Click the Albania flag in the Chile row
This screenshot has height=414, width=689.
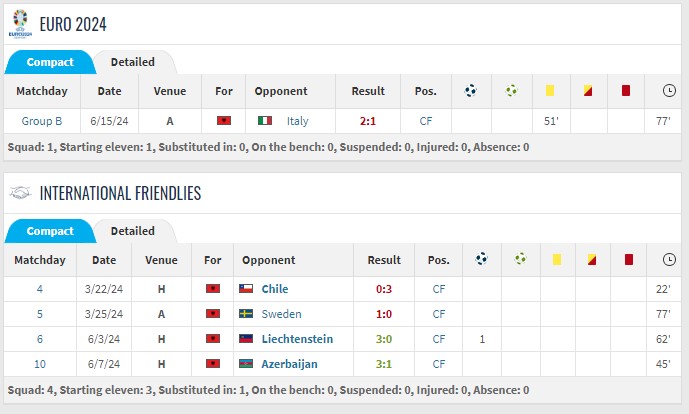point(213,289)
